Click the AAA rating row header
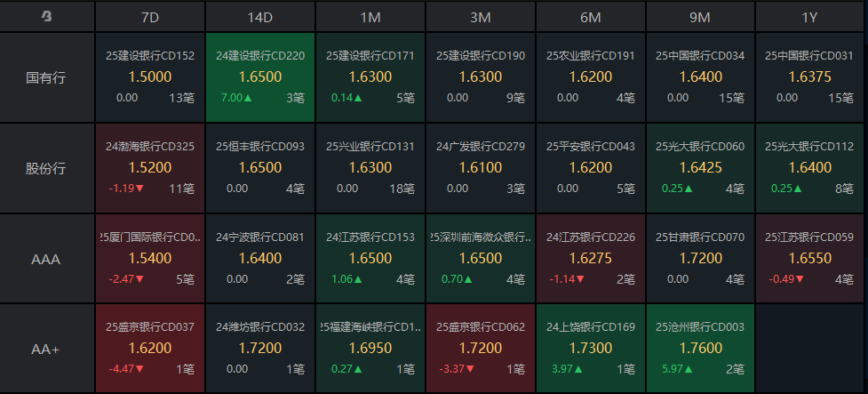The width and height of the screenshot is (868, 394). (x=47, y=259)
